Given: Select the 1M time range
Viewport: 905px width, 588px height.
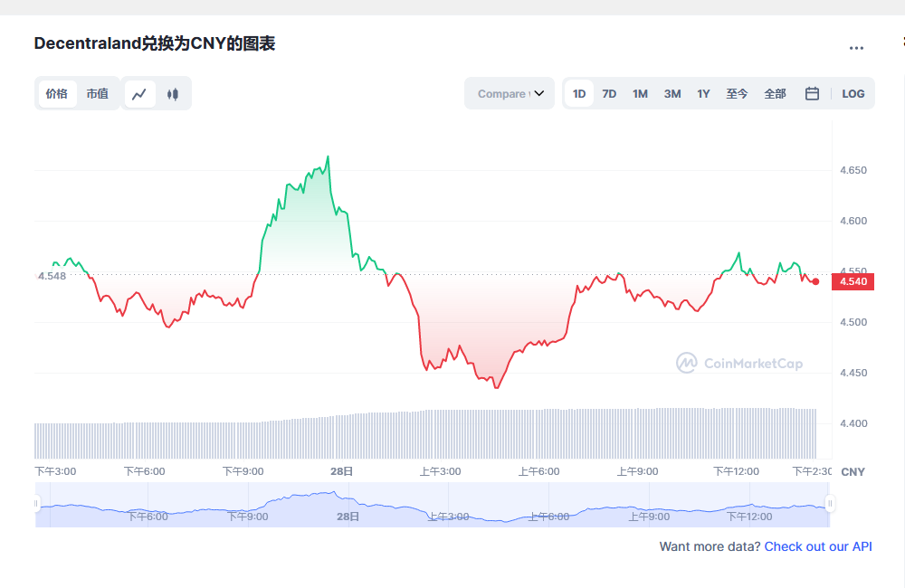Looking at the screenshot, I should coord(640,93).
